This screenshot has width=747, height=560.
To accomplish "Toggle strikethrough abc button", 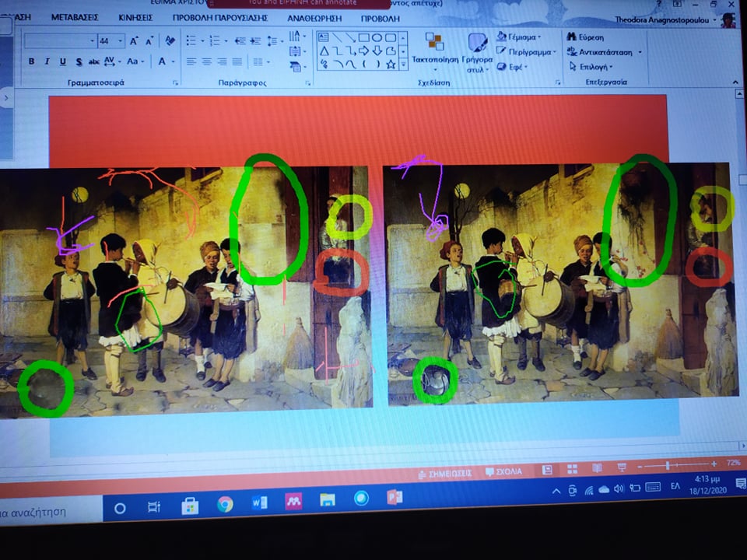I will coord(94,61).
